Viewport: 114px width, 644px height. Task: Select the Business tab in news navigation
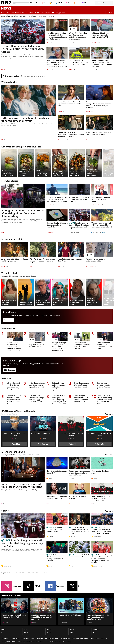tap(18, 13)
